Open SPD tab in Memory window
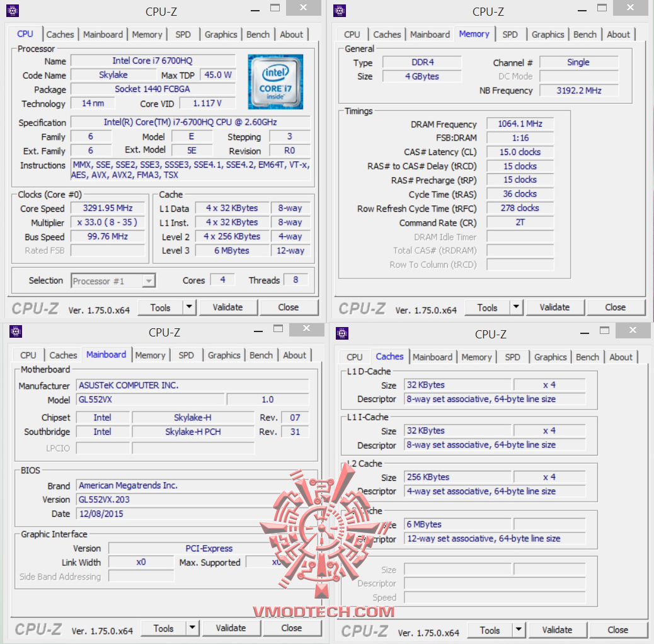 point(510,35)
